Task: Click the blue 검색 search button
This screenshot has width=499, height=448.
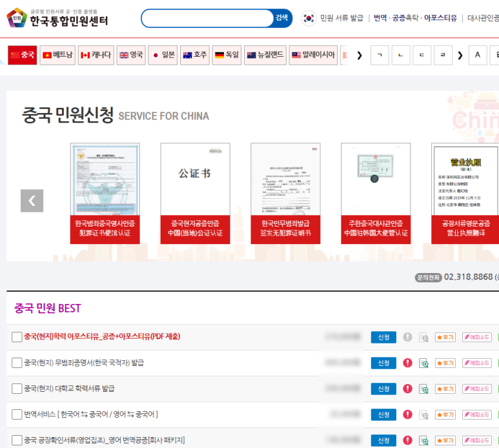Action: 282,18
